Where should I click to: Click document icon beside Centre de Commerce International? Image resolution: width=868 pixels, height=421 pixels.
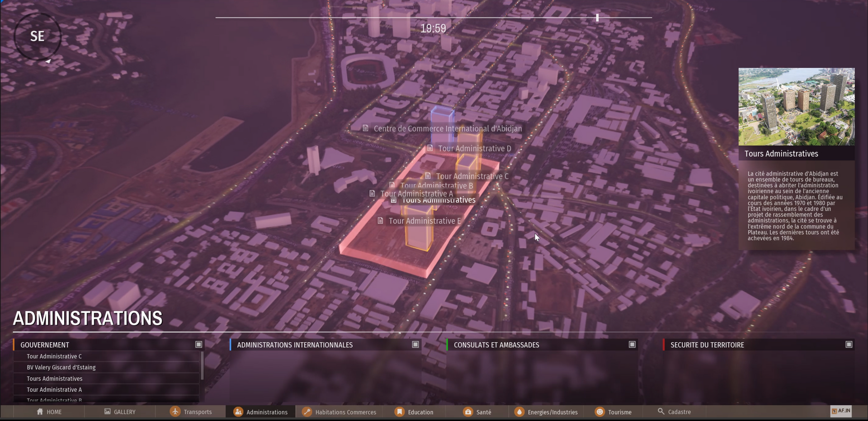point(365,128)
